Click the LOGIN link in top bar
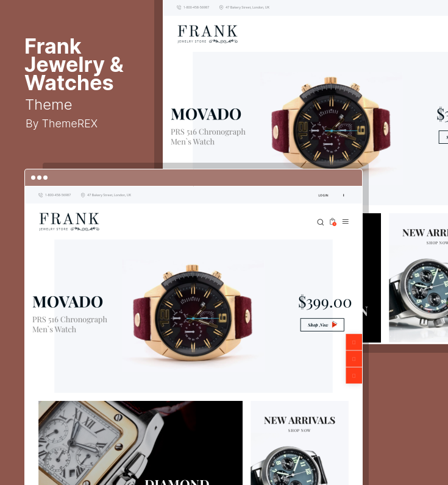The height and width of the screenshot is (485, 448). (x=323, y=195)
